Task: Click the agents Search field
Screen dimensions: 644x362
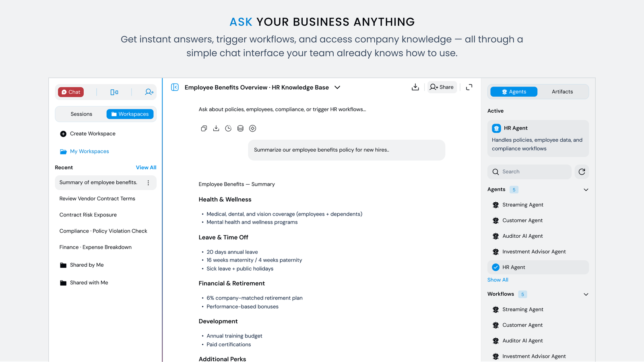Action: (530, 172)
